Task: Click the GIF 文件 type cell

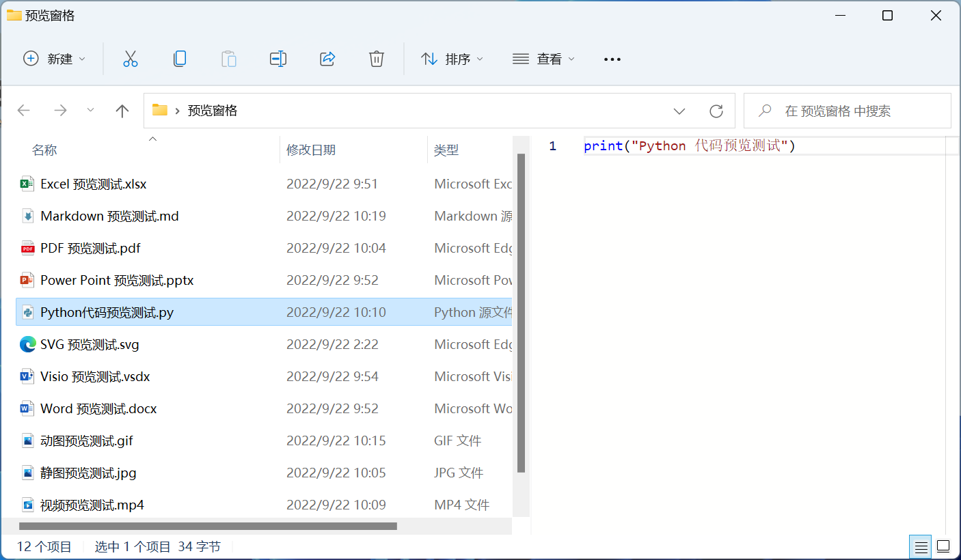Action: (457, 440)
